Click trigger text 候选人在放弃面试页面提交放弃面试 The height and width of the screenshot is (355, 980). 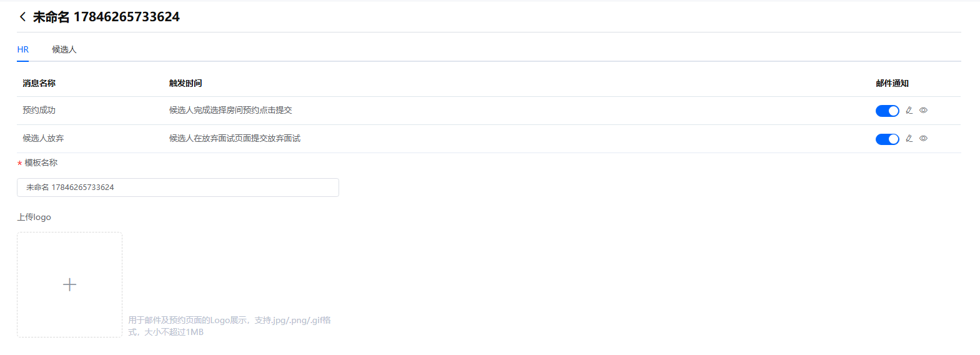tap(235, 138)
